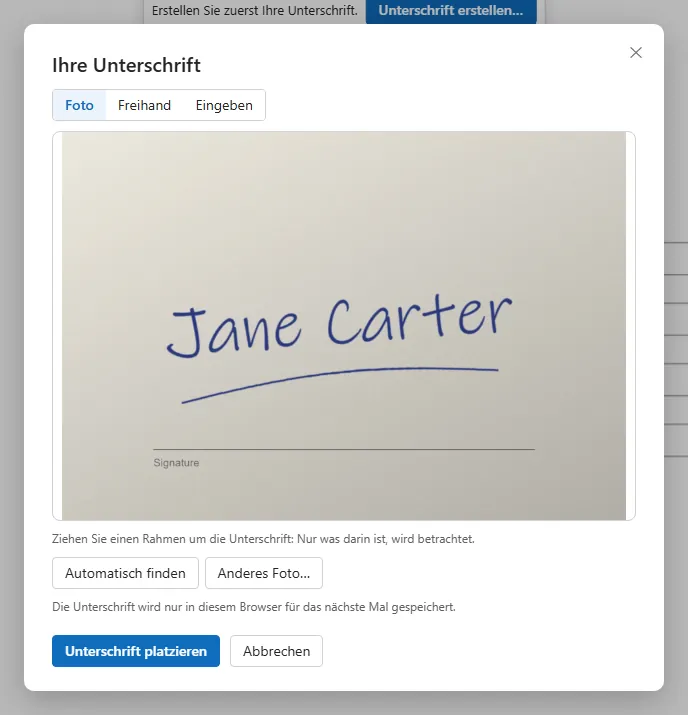Viewport: 688px width, 715px height.
Task: Click Automatisch finden button
Action: click(125, 573)
